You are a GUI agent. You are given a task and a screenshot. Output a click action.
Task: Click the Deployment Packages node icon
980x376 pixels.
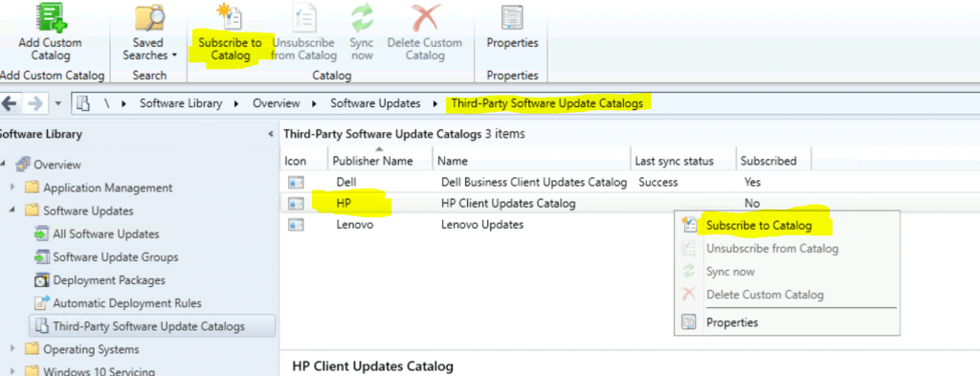[x=41, y=280]
